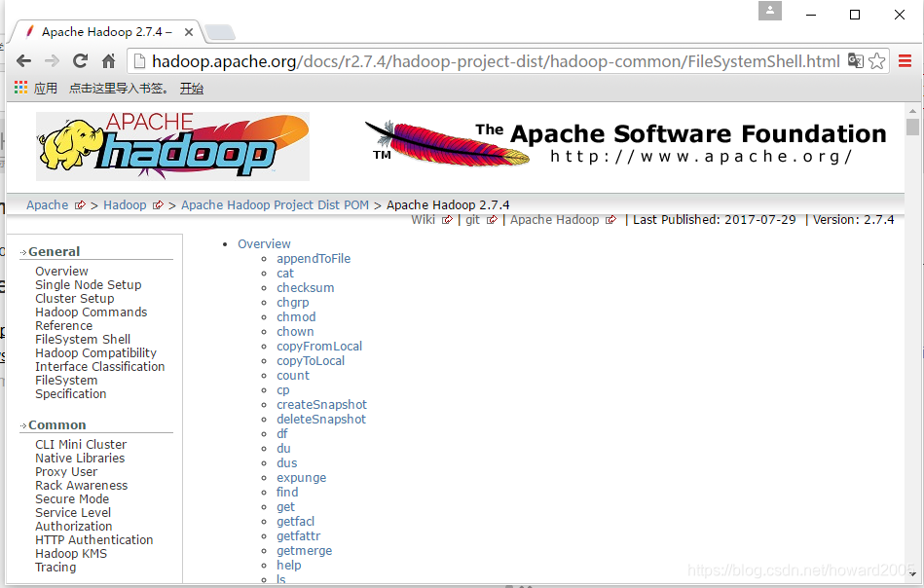This screenshot has width=924, height=588.
Task: Open Interface Classification in sidebar
Action: point(100,366)
